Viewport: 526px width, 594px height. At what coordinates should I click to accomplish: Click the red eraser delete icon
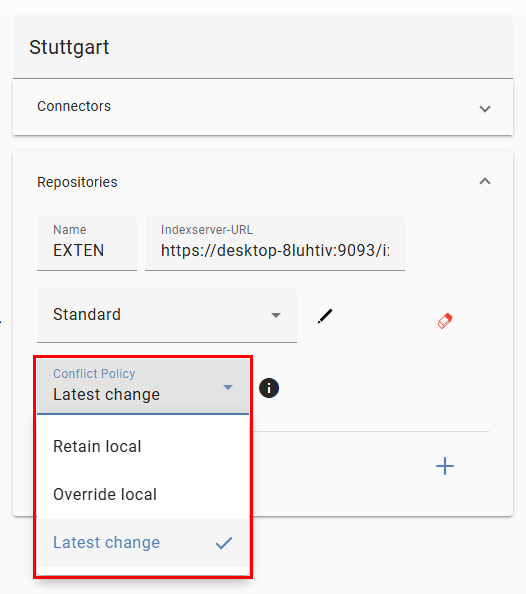pos(445,321)
